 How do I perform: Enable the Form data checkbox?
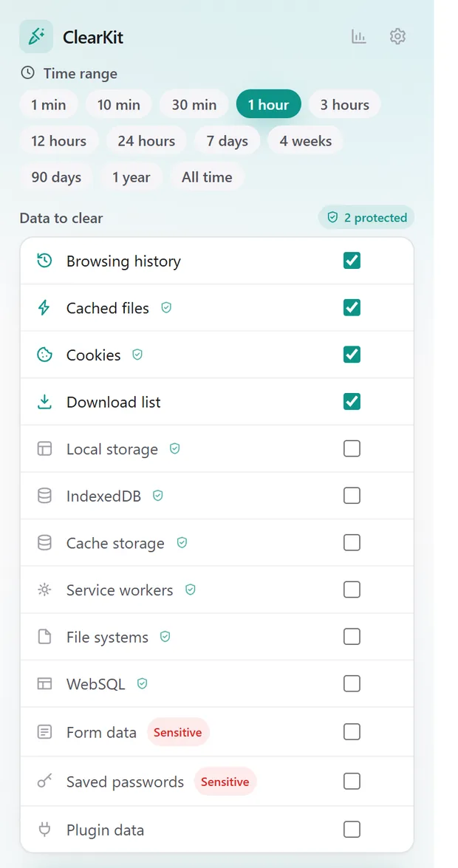[x=352, y=732]
